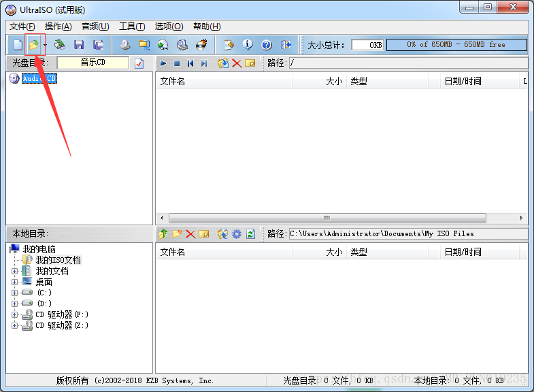Click Add files icon in disc toolbar
534x392 pixels.
[x=223, y=63]
